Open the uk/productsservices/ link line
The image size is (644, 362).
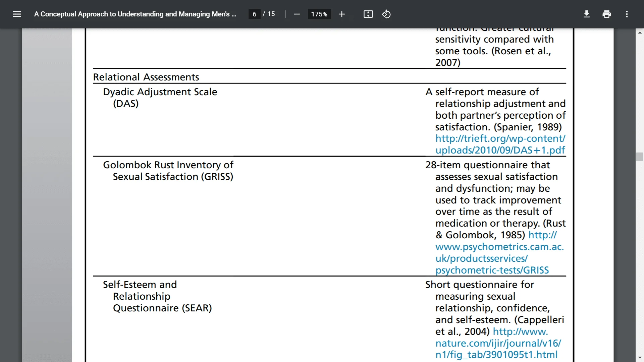point(481,258)
